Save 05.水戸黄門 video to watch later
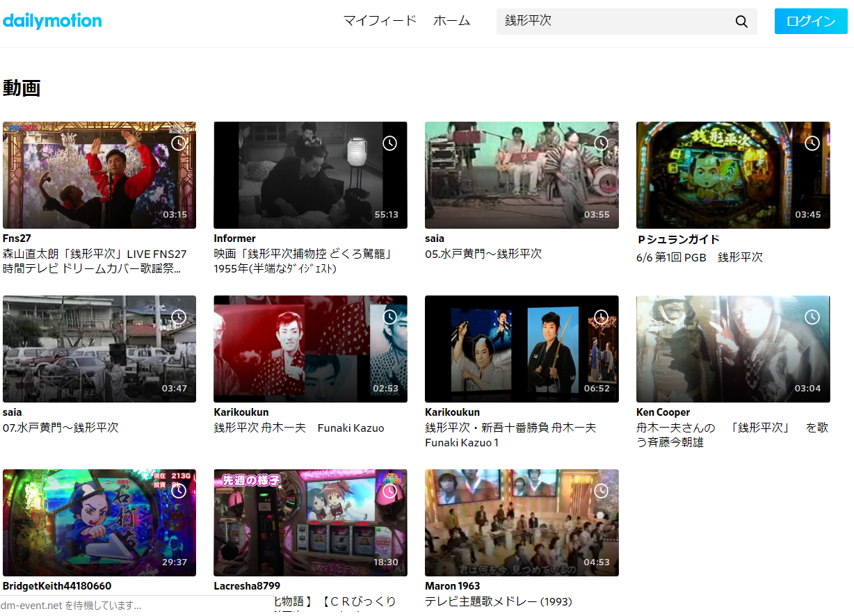 pyautogui.click(x=601, y=143)
